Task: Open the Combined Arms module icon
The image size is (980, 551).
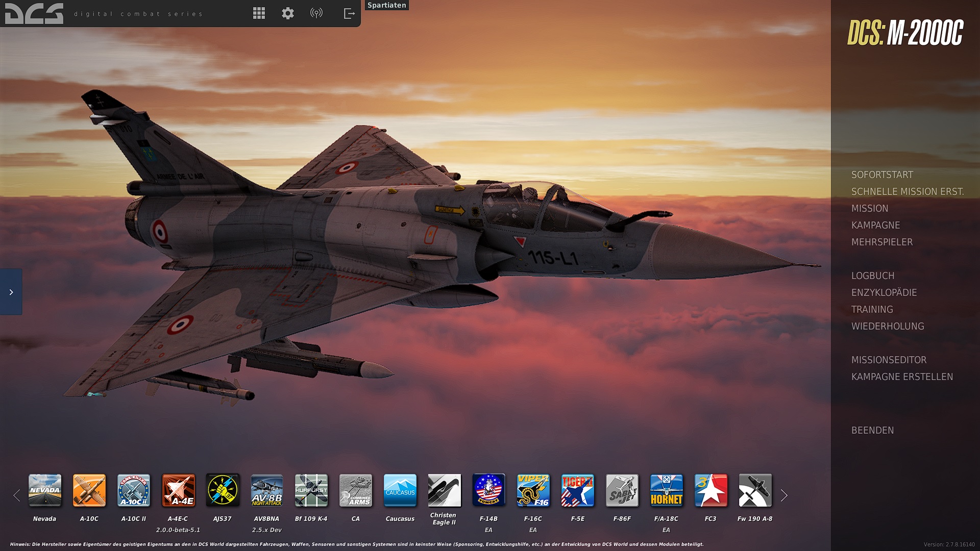Action: (x=356, y=490)
